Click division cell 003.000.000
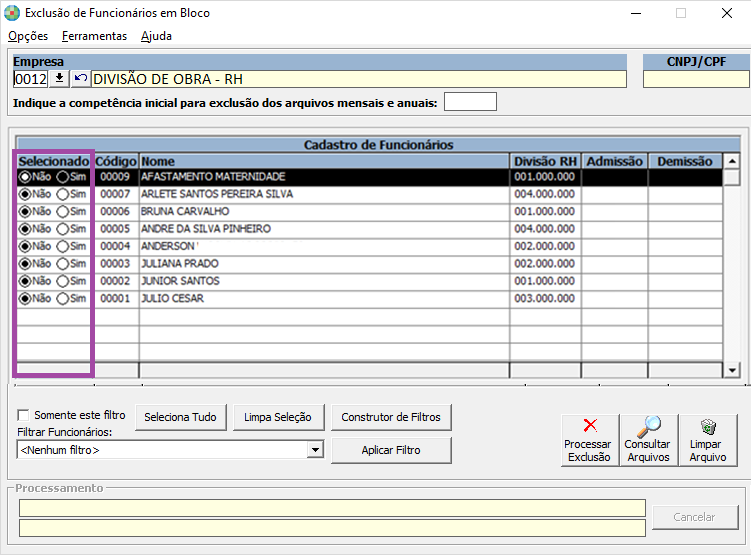Viewport: 751px width, 555px height. (545, 298)
